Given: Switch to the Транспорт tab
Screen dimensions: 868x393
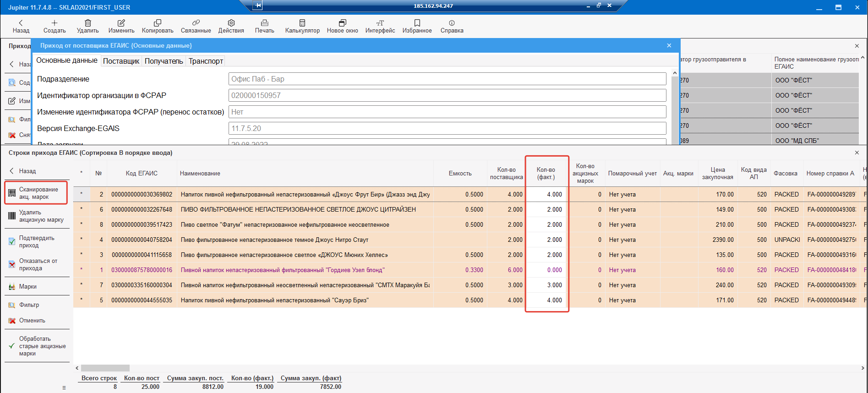Looking at the screenshot, I should [x=206, y=61].
